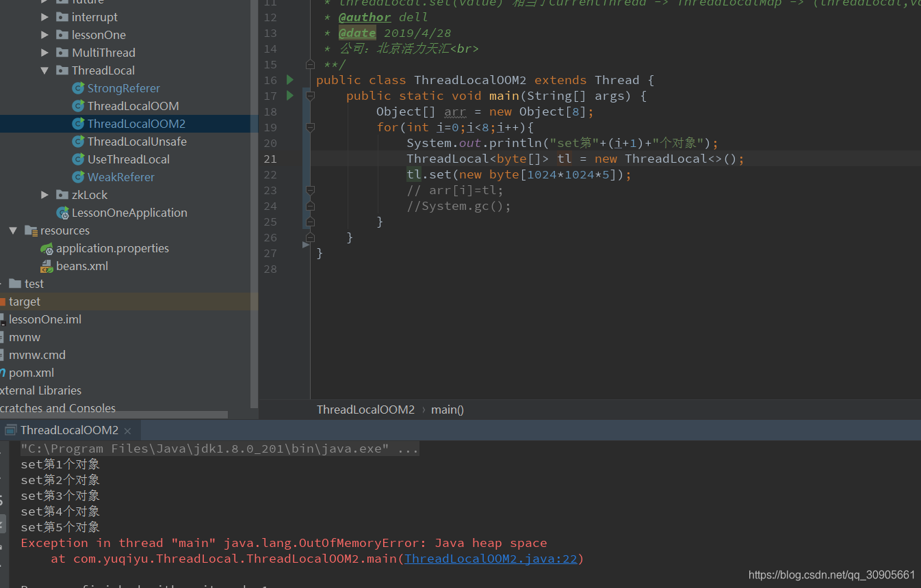Select External Libraries node
This screenshot has height=588, width=921.
coord(40,390)
